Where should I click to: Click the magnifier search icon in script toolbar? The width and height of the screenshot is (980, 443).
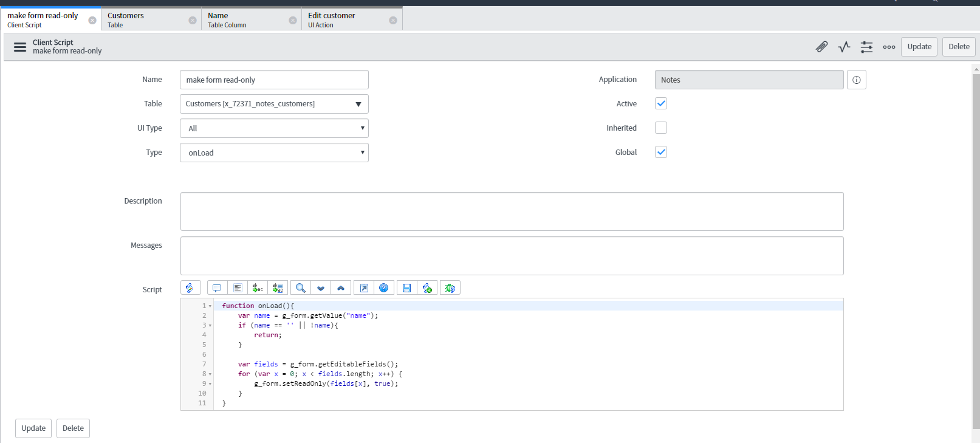(301, 288)
